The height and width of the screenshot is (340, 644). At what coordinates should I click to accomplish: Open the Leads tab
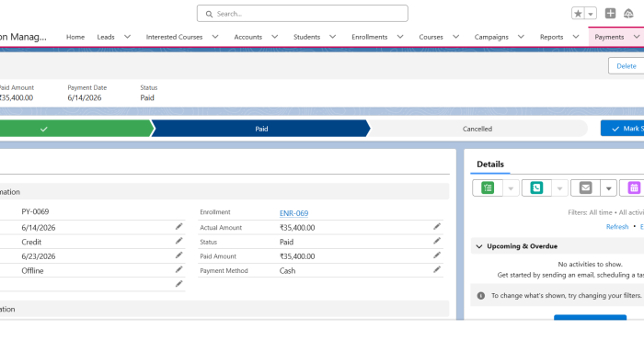[106, 37]
